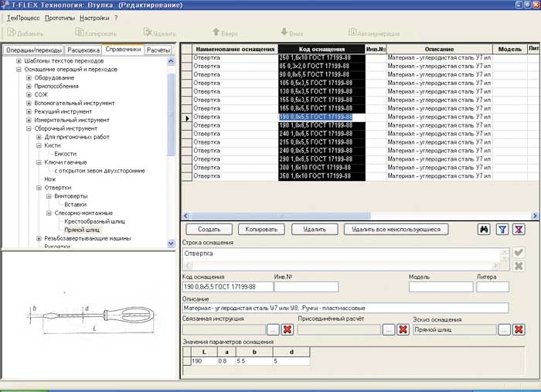The image size is (541, 392).
Task: Open the Прототипы menu
Action: pos(60,17)
